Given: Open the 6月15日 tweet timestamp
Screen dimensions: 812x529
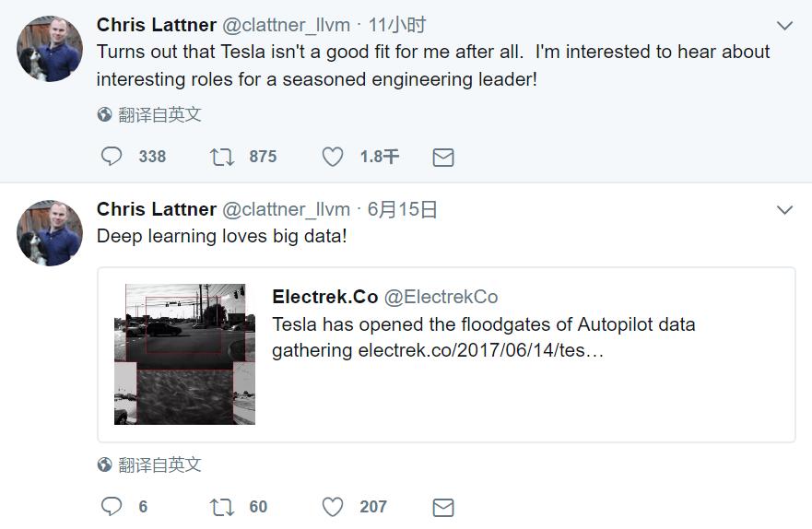Looking at the screenshot, I should 402,209.
